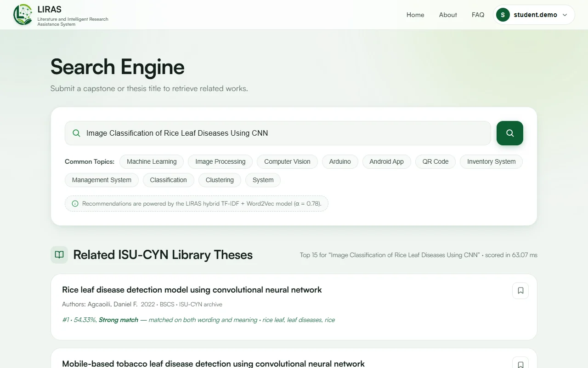Click the LIRAS brand name text

click(x=50, y=9)
